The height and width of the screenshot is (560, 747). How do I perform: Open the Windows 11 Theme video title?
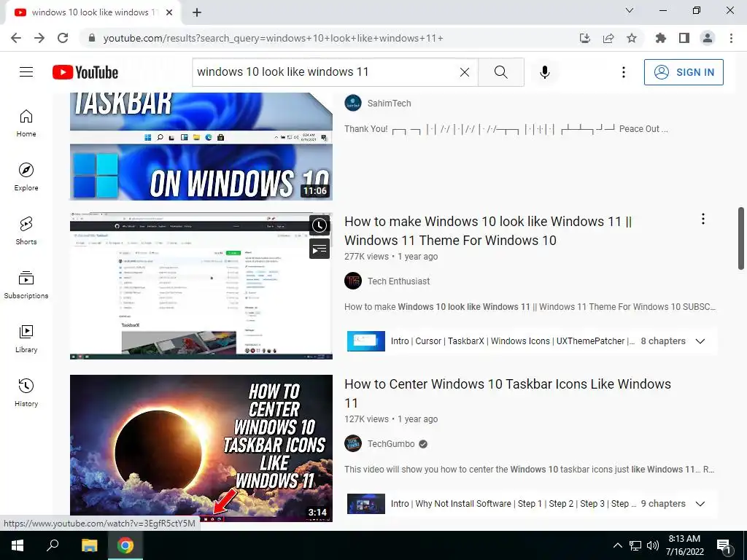point(488,231)
